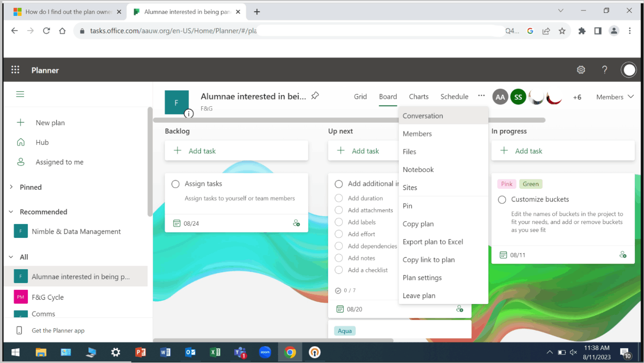Open the Planner settings gear
Image resolution: width=644 pixels, height=363 pixels.
point(581,70)
